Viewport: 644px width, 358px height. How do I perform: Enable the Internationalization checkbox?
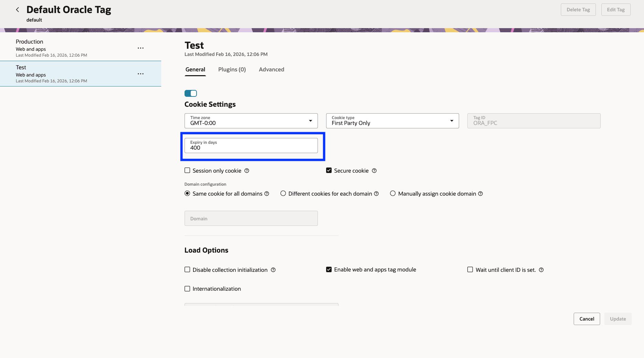(x=187, y=289)
